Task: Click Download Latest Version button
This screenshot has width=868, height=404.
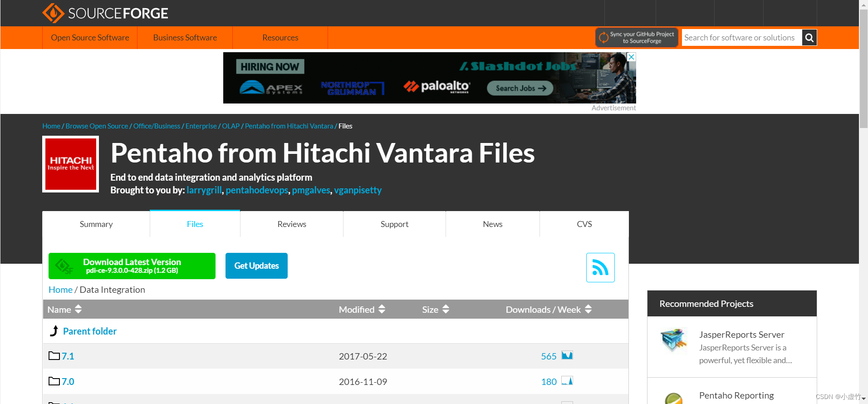Action: click(132, 266)
